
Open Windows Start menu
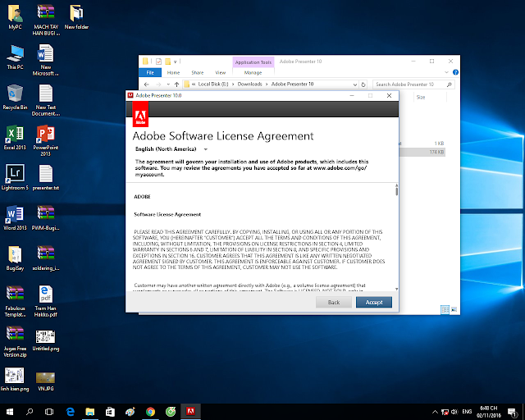[9, 412]
